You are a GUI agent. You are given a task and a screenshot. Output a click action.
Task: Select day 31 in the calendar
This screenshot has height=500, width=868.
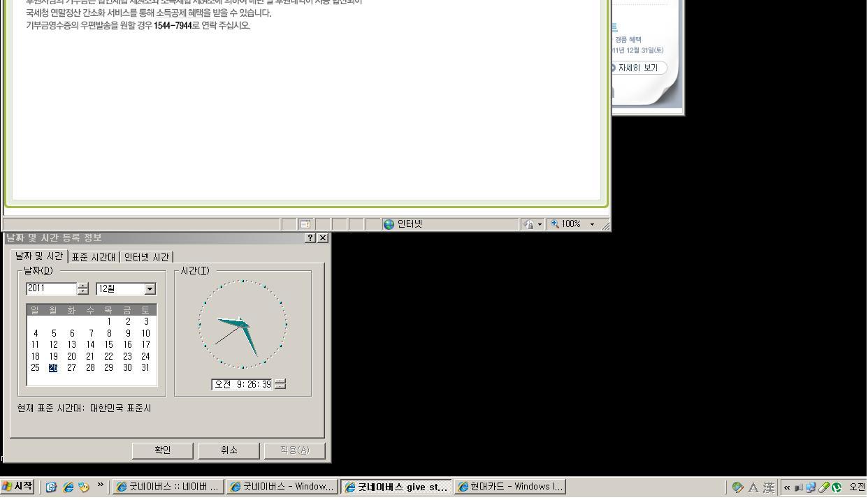145,367
